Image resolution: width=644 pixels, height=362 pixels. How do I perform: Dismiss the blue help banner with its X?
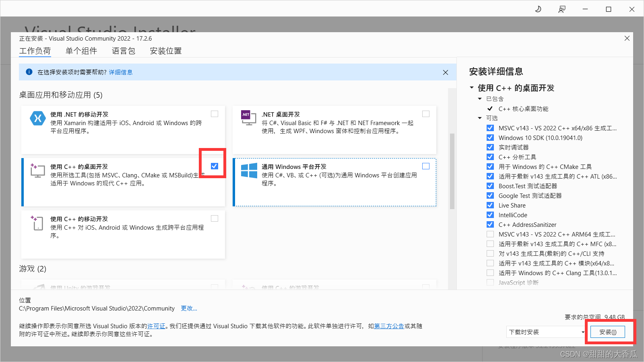click(x=445, y=72)
